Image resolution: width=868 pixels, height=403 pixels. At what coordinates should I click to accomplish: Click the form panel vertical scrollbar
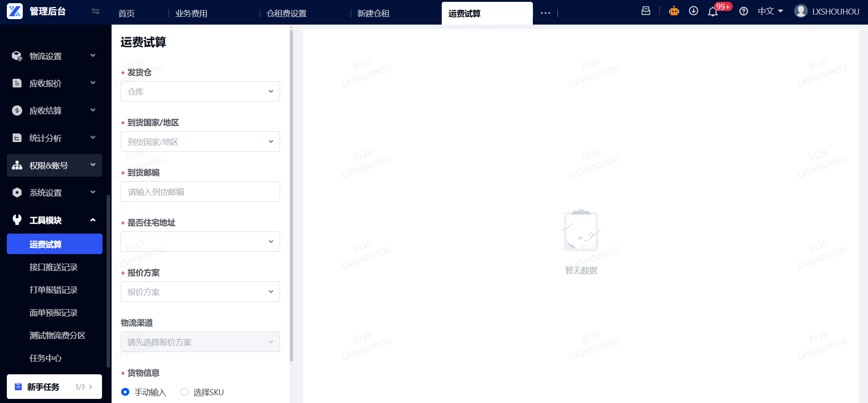291,195
